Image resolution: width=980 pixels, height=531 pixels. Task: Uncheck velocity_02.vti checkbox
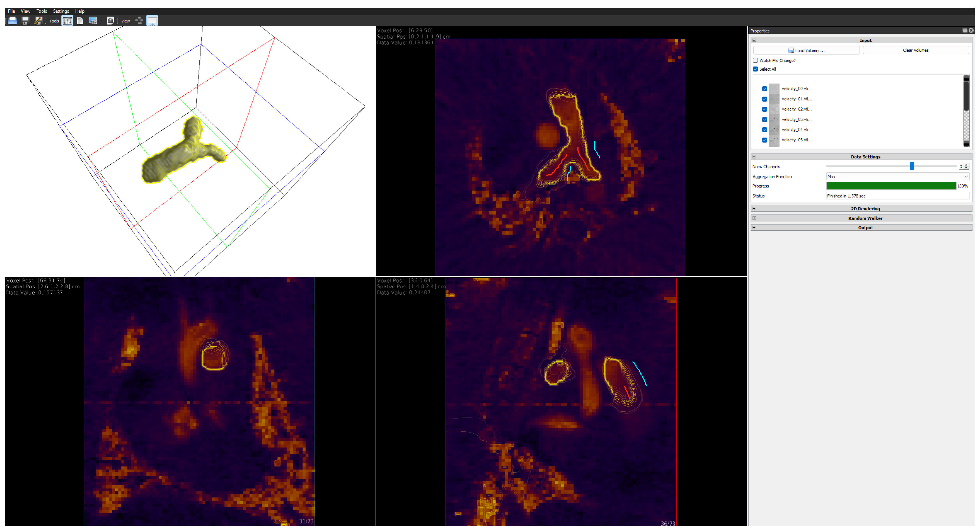(x=764, y=109)
